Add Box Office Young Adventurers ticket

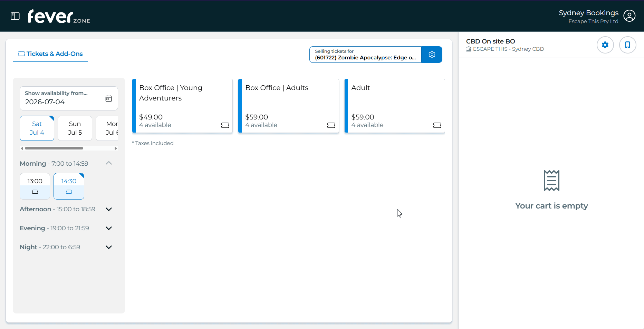[x=182, y=106]
